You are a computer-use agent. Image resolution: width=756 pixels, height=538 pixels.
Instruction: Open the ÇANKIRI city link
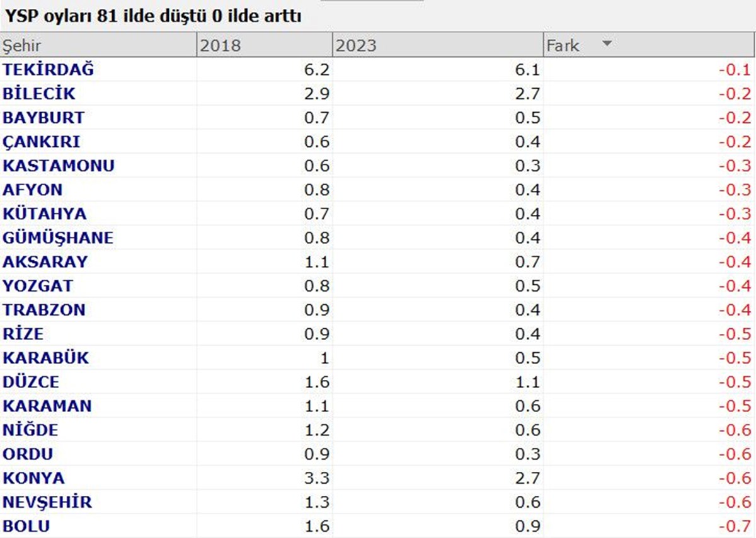[x=42, y=142]
